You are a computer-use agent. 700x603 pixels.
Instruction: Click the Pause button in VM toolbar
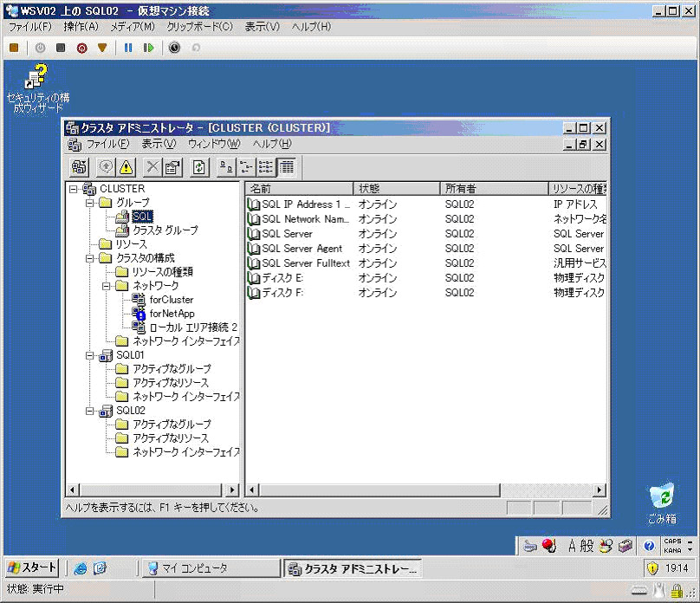tap(128, 48)
